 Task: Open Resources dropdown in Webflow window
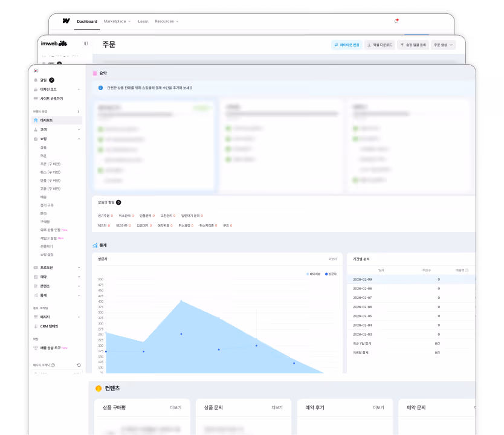coord(167,21)
